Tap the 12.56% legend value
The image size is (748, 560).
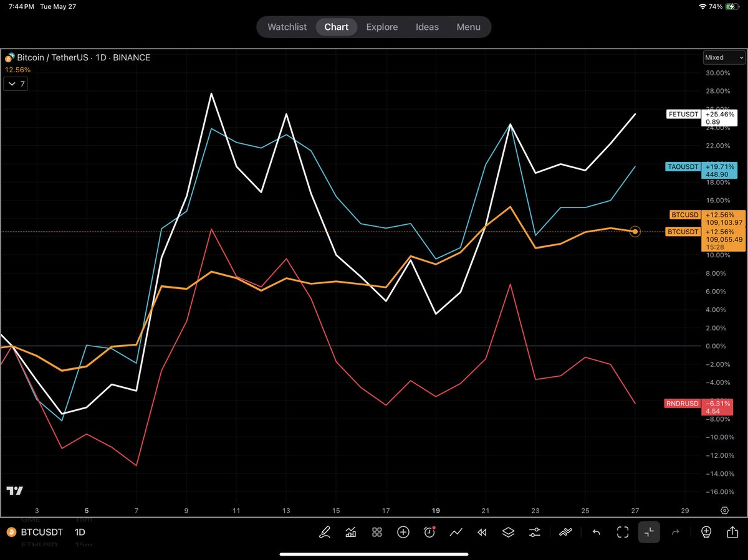17,70
